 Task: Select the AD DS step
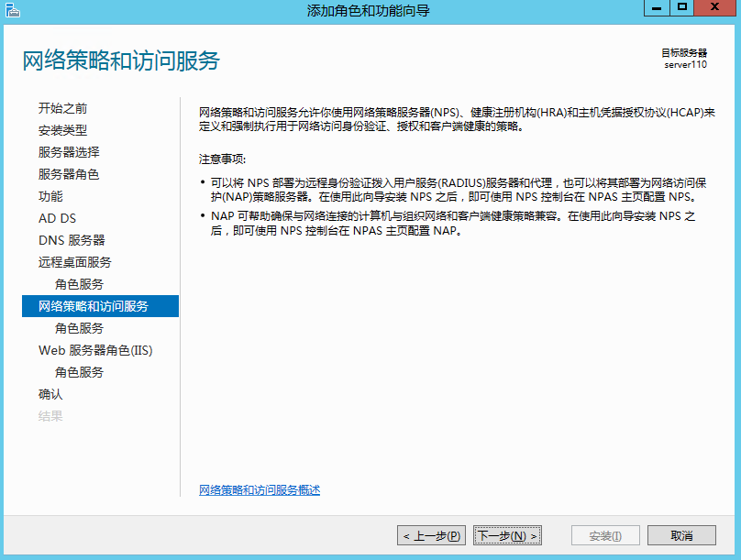pyautogui.click(x=57, y=218)
